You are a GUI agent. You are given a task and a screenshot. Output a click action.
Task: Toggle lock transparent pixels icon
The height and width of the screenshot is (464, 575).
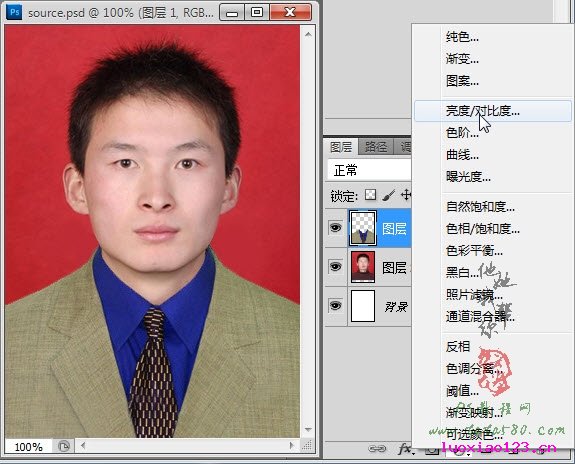click(x=370, y=195)
